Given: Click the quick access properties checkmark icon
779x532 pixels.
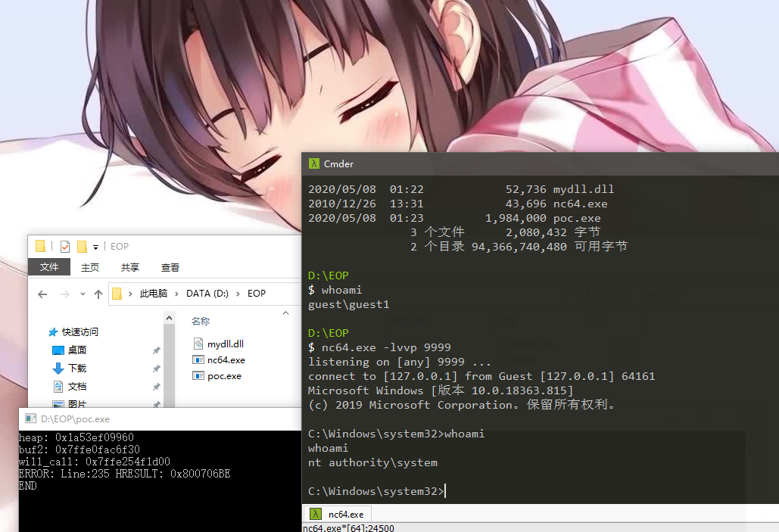Looking at the screenshot, I should tap(64, 247).
